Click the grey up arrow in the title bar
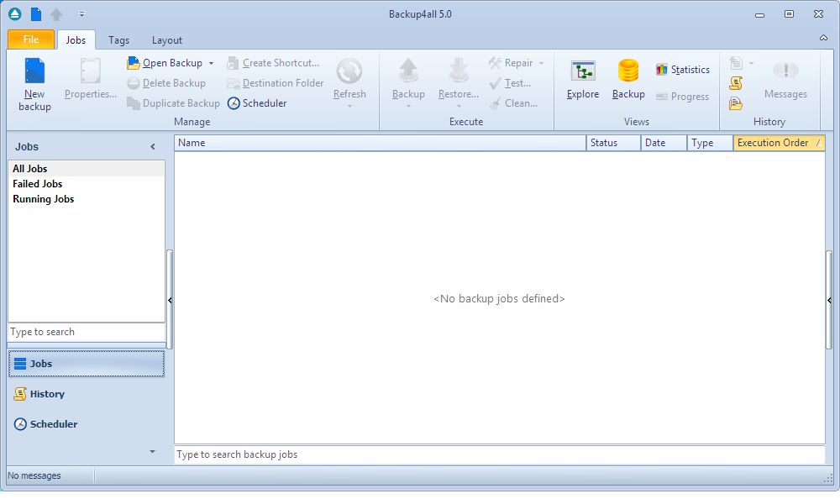 [56, 14]
